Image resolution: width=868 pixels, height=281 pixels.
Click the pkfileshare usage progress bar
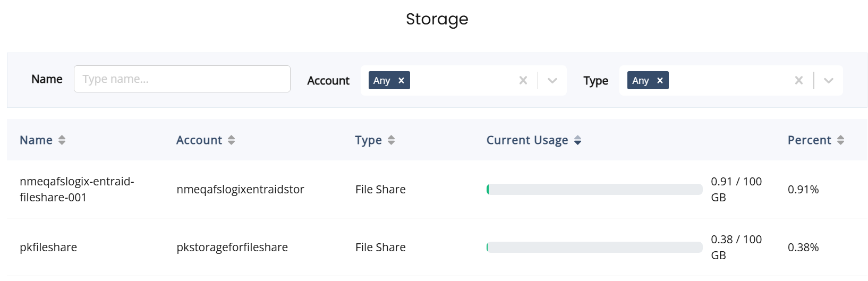click(x=594, y=248)
